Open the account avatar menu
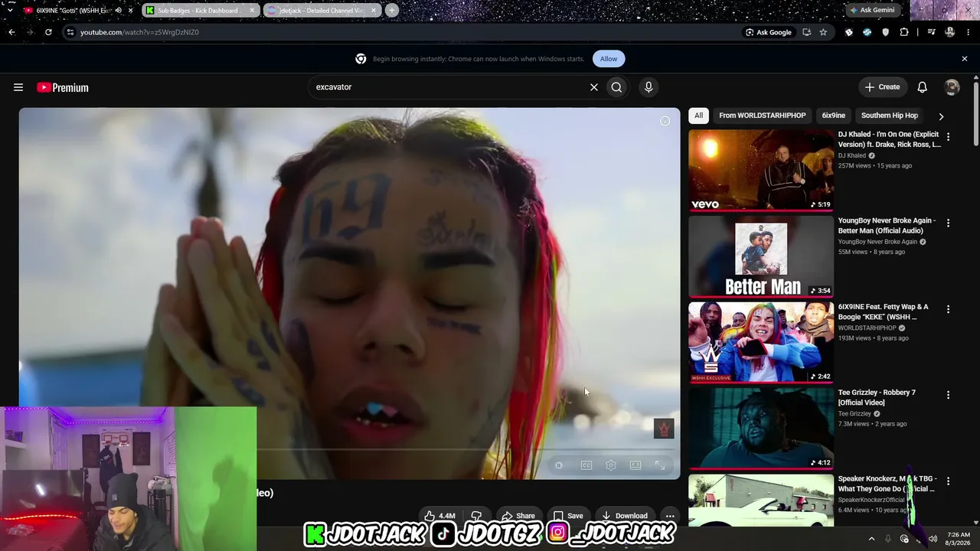The width and height of the screenshot is (980, 551). 952,87
